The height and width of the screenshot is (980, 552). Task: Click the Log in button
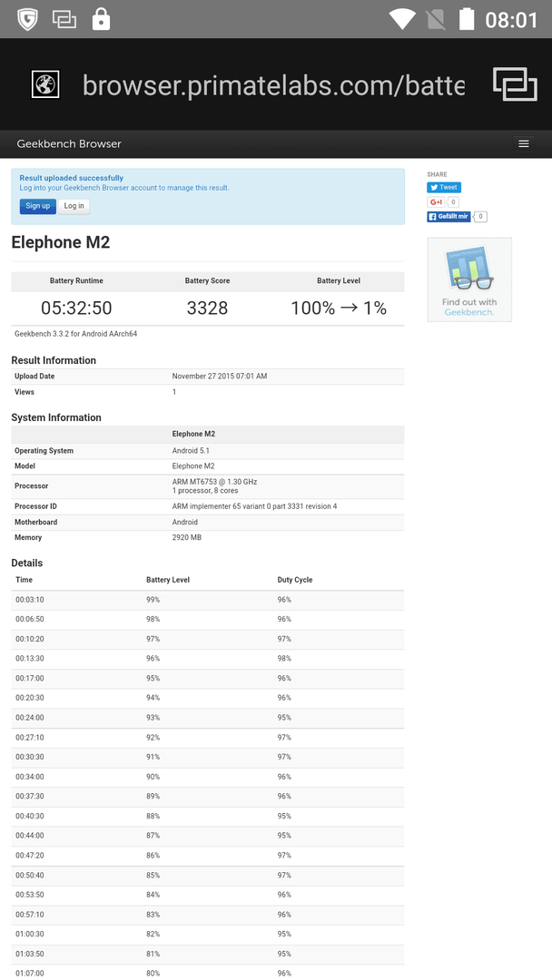click(74, 206)
